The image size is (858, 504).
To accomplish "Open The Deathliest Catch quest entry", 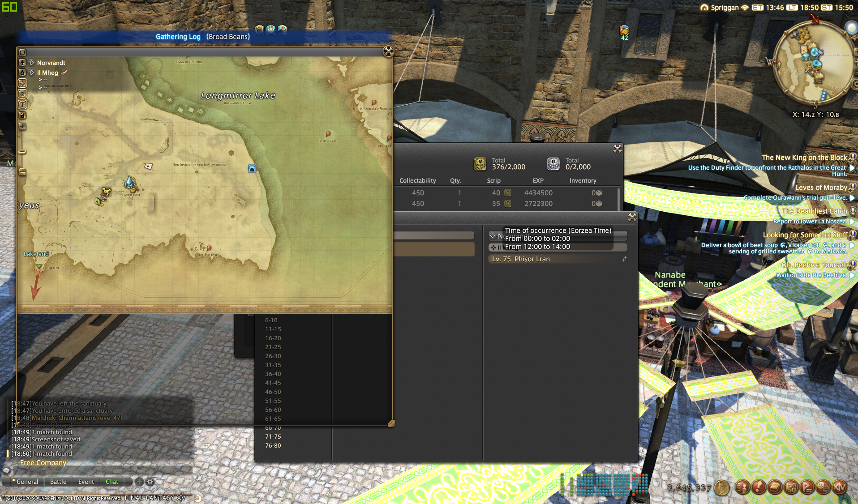I will [x=814, y=211].
